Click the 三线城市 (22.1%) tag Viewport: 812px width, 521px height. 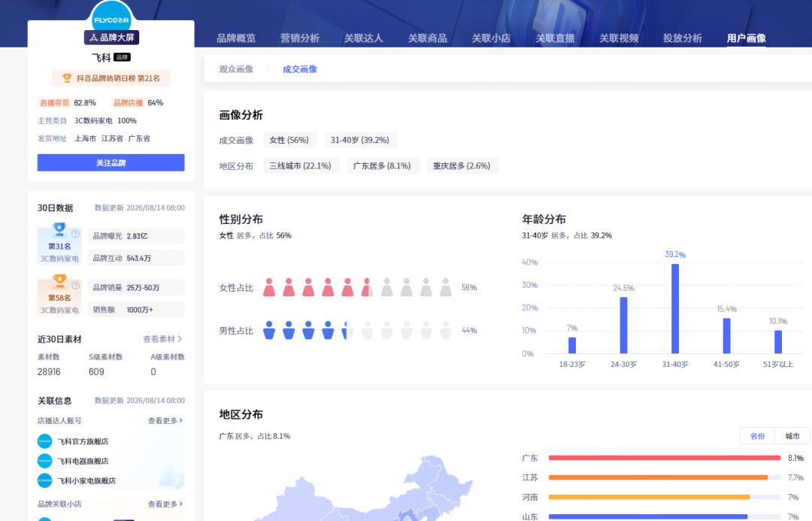click(x=300, y=165)
